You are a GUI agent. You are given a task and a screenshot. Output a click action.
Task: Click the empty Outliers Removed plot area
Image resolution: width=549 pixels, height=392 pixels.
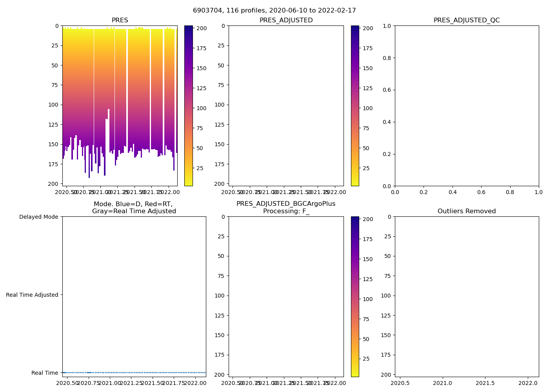[467, 297]
